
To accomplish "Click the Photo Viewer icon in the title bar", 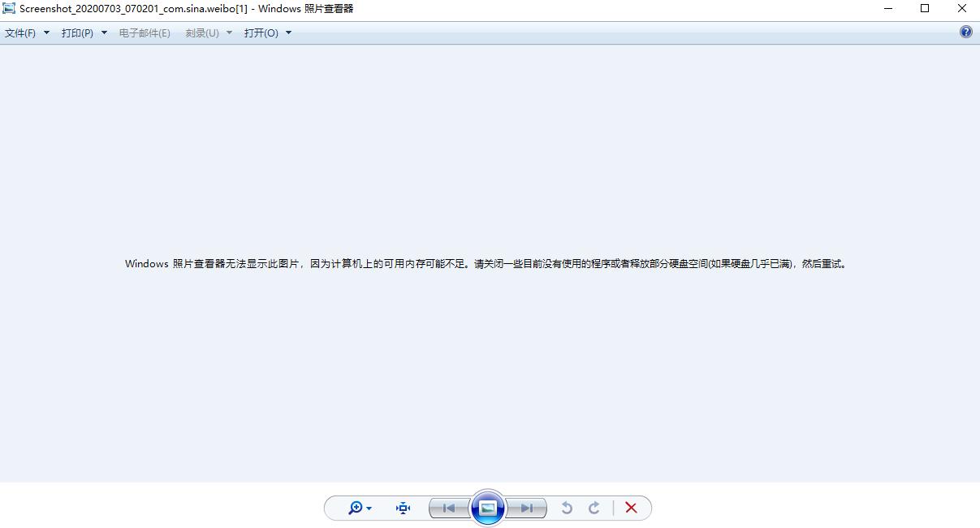I will 9,8.
